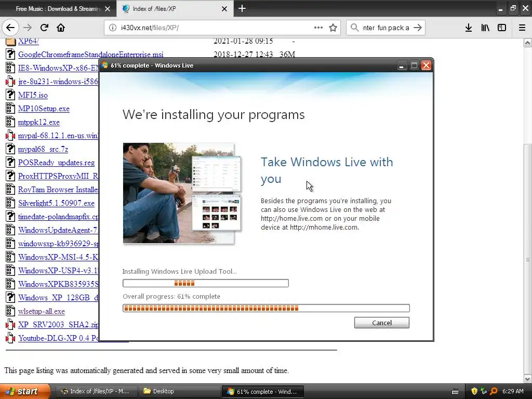This screenshot has width=532, height=399.
Task: Switch to Index of /files/XP taskbar button
Action: (x=96, y=391)
